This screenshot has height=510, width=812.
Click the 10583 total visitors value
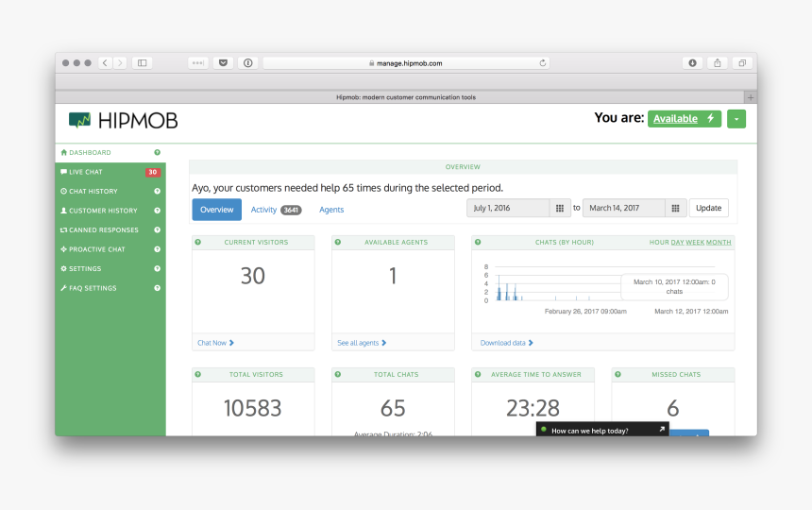[x=253, y=408]
